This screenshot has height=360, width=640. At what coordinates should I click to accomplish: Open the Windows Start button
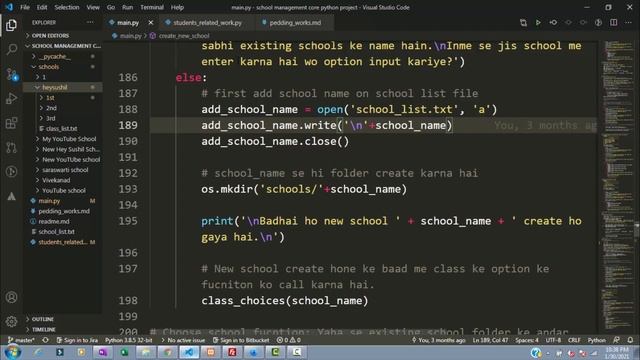point(12,352)
